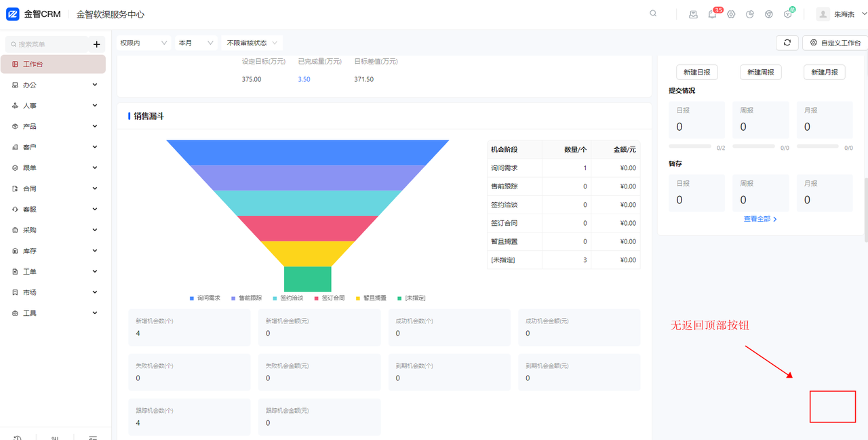Click the 销售漏斗 section title
The image size is (868, 440).
149,117
